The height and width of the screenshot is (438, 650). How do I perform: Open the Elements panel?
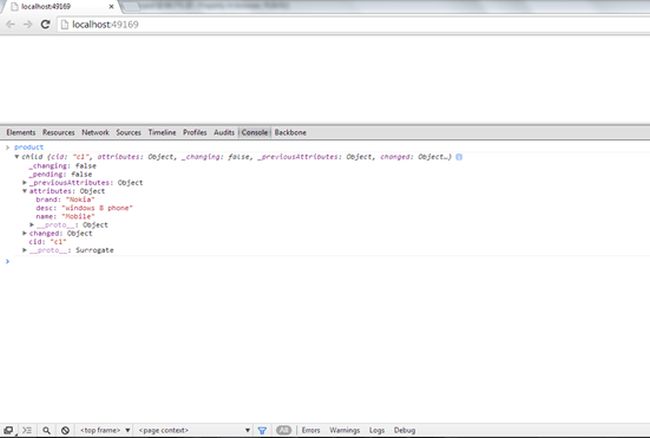pyautogui.click(x=21, y=133)
